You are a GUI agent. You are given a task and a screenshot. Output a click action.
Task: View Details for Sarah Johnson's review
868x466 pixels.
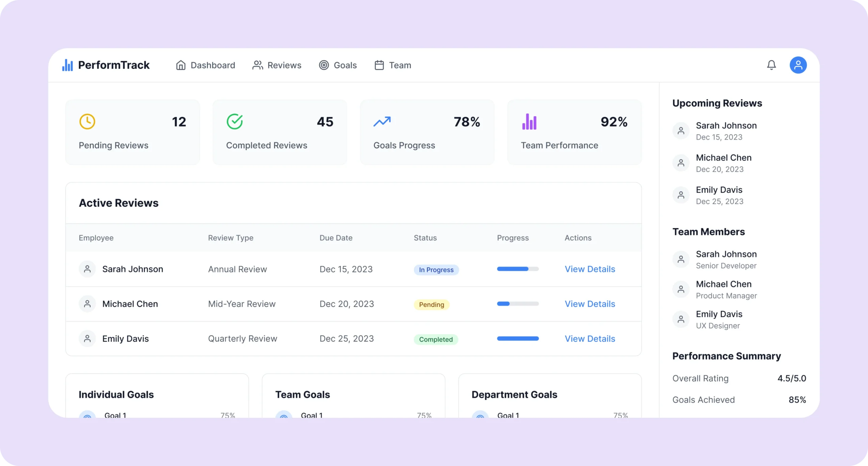(590, 269)
